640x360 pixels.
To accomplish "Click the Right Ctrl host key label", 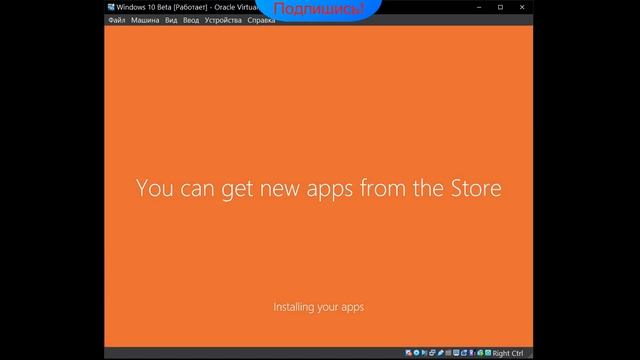I will pos(508,353).
